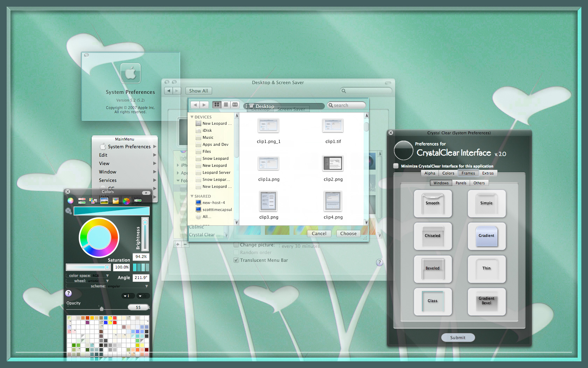Screen dimensions: 588x368
Task: Open the View menu item in MainMenu
Action: point(125,163)
